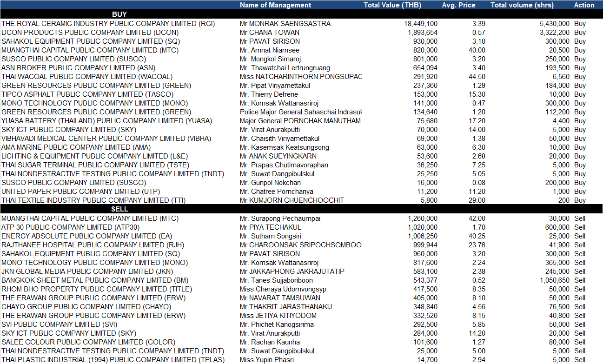Click the name Mr KUMJORN CHUENCHOOCHIT
603x364 pixels.
click(292, 200)
